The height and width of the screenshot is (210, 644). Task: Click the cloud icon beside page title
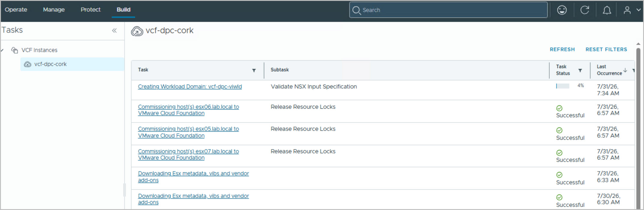click(x=137, y=31)
